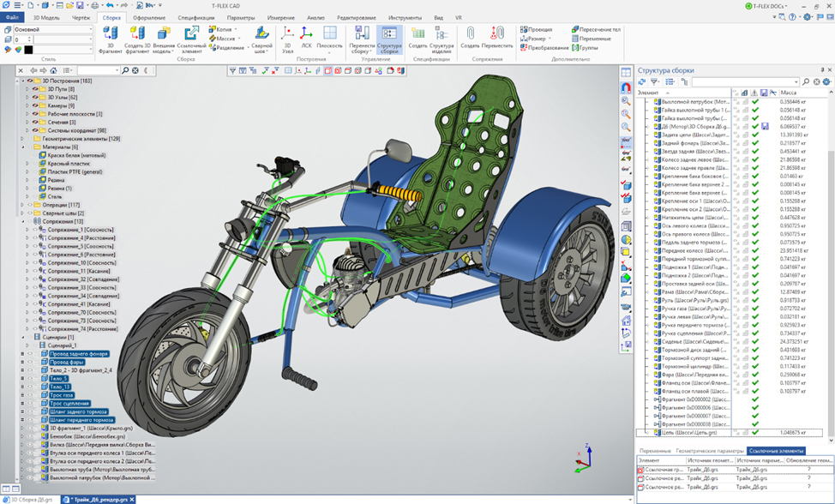Viewport: 835px width, 504px height.
Task: Click the black color swatch in Стиль
Action: click(x=28, y=50)
